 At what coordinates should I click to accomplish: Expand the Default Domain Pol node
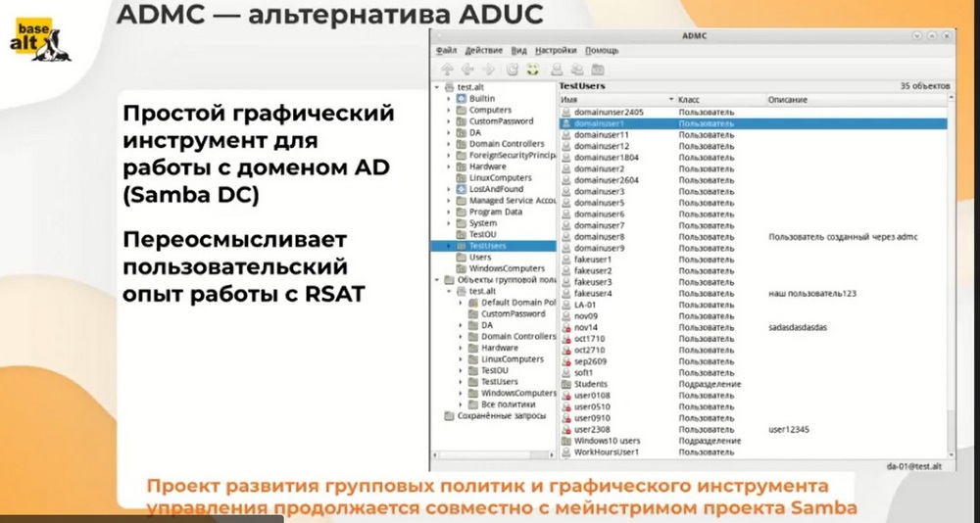461,303
